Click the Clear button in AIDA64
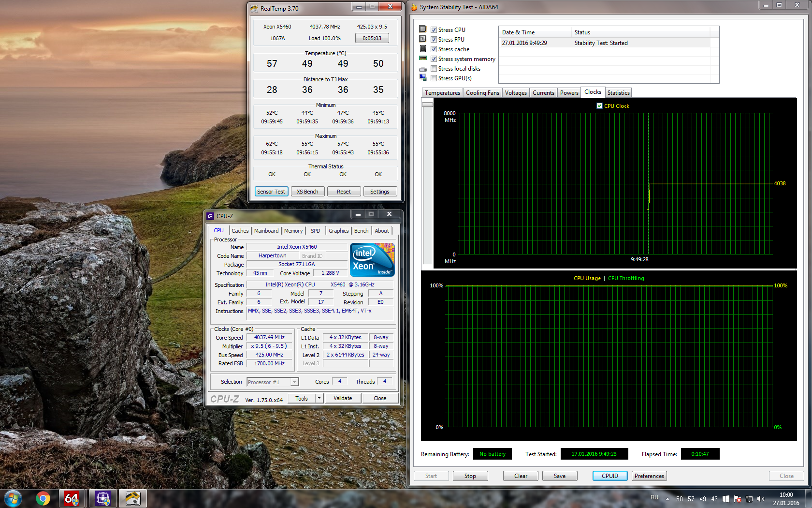The height and width of the screenshot is (508, 812). pos(521,476)
